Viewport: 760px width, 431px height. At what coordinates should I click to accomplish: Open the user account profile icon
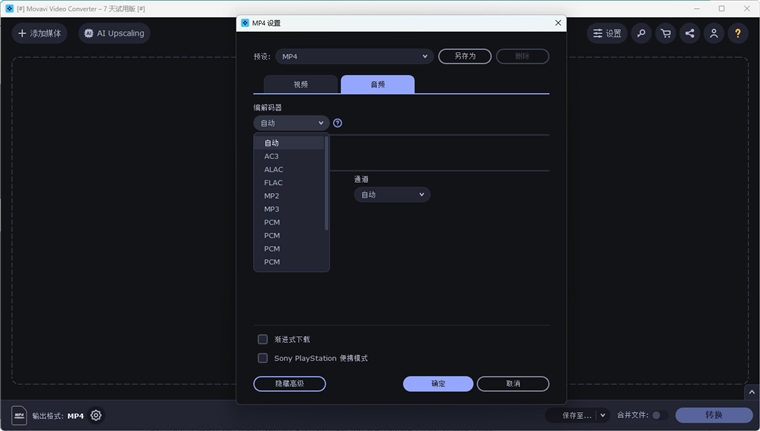click(x=713, y=33)
